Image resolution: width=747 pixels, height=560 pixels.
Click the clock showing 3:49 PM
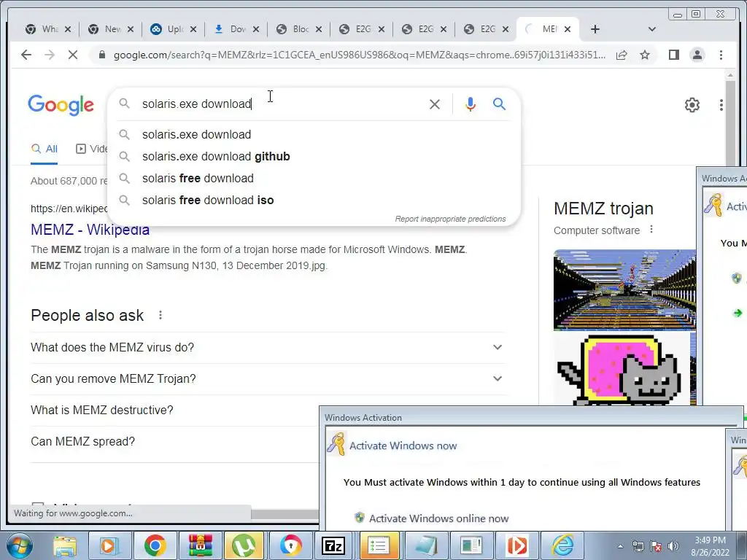tap(710, 546)
